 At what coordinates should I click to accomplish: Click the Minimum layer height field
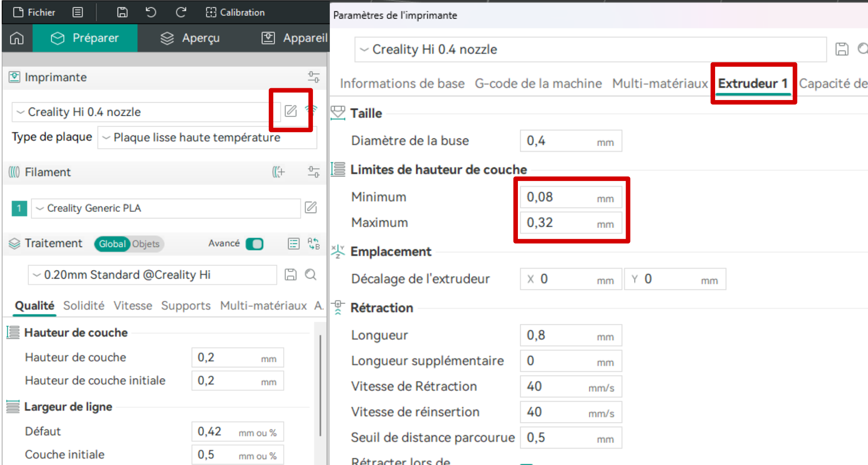tap(559, 197)
